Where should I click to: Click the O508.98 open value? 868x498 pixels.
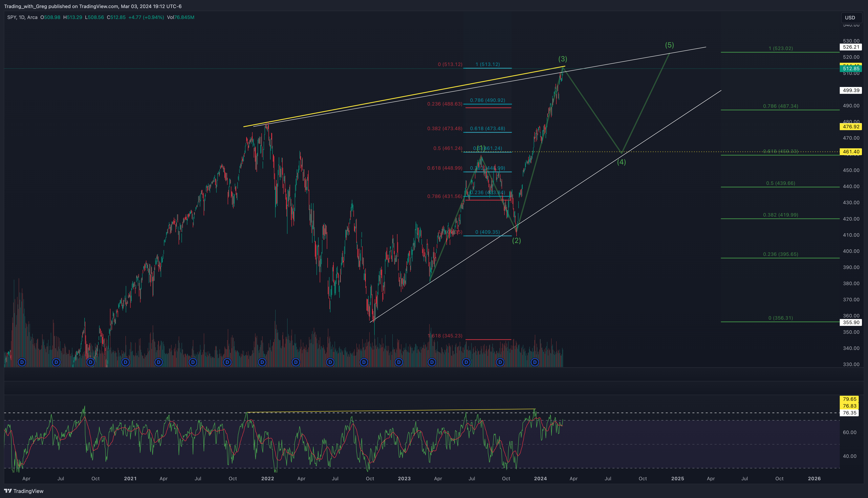click(50, 17)
